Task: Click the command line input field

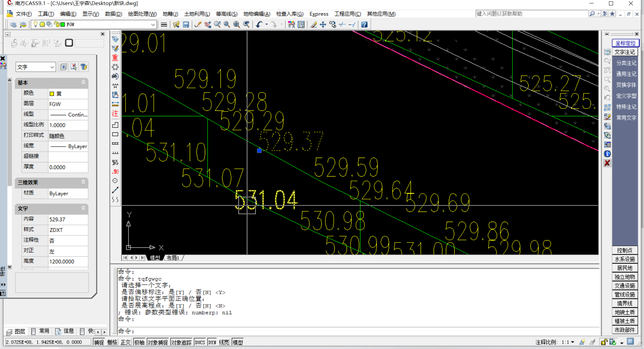Action: [x=358, y=331]
